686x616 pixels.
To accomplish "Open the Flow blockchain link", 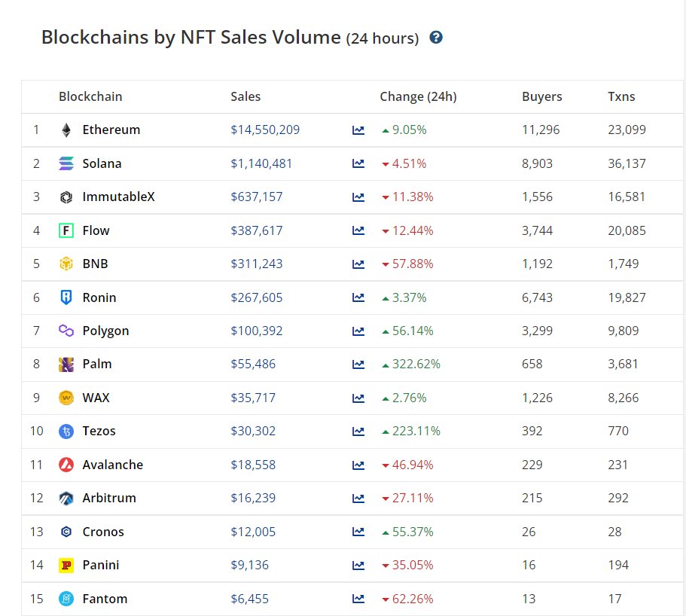I will 96,230.
